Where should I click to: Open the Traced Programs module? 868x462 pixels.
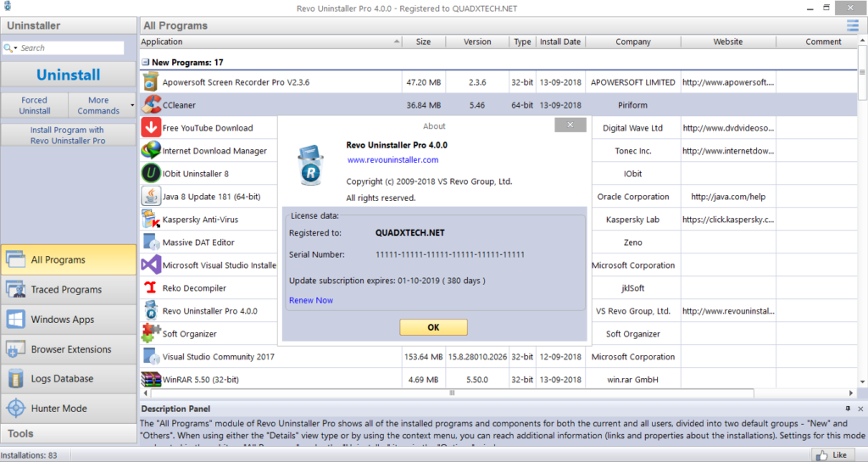(x=69, y=289)
